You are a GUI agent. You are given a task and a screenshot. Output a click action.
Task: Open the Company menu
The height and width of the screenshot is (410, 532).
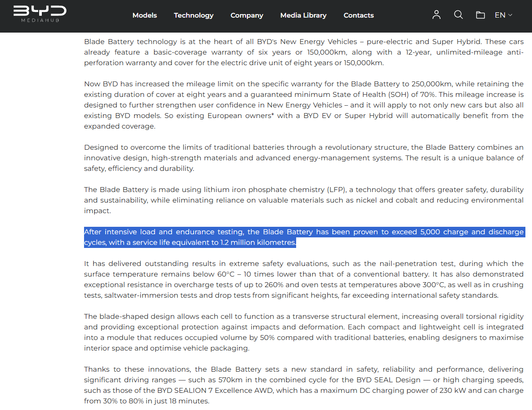click(x=247, y=15)
